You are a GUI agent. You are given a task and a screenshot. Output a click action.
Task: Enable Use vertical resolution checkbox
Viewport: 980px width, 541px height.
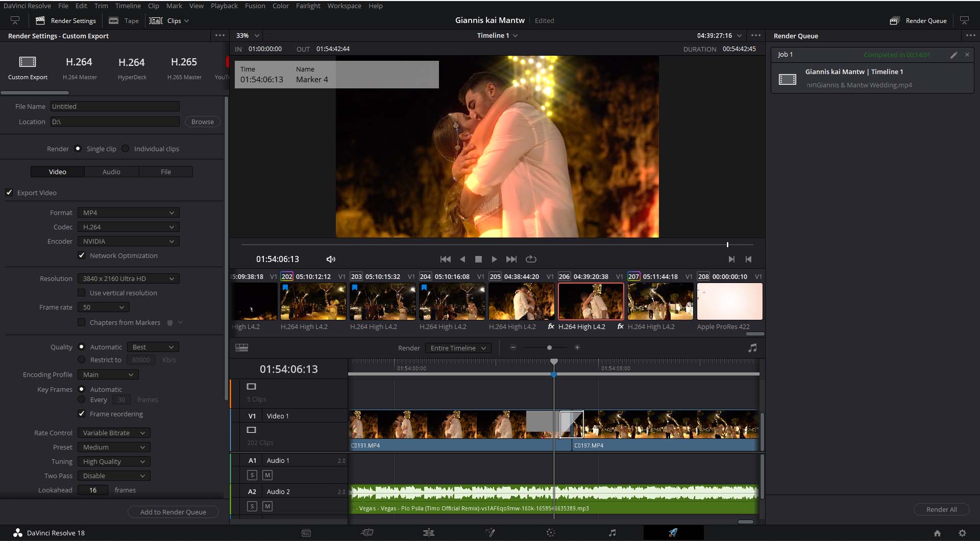82,293
